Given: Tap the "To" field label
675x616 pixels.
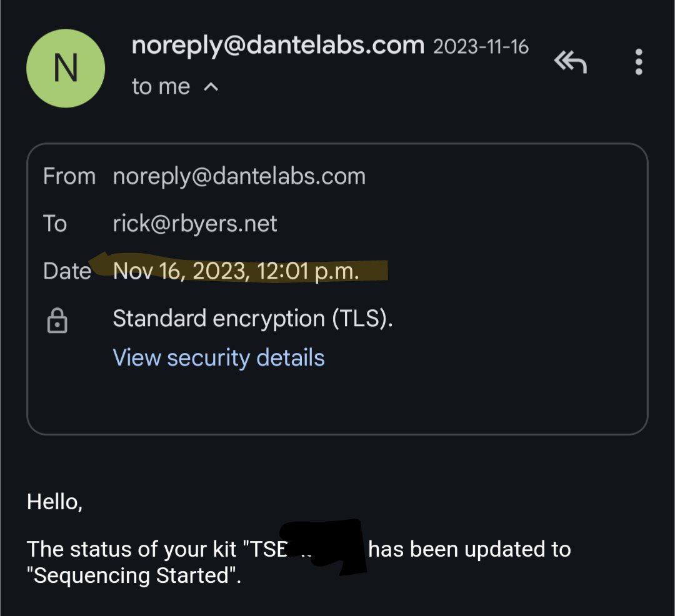Looking at the screenshot, I should click(55, 223).
